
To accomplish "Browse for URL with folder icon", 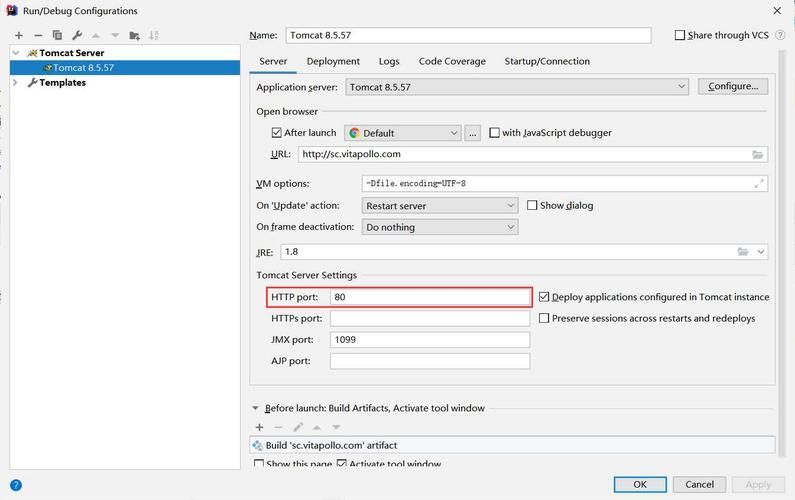I will click(x=757, y=154).
